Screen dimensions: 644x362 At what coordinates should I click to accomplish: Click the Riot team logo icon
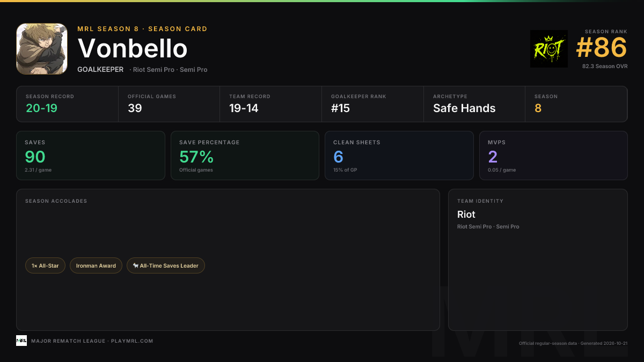(549, 49)
